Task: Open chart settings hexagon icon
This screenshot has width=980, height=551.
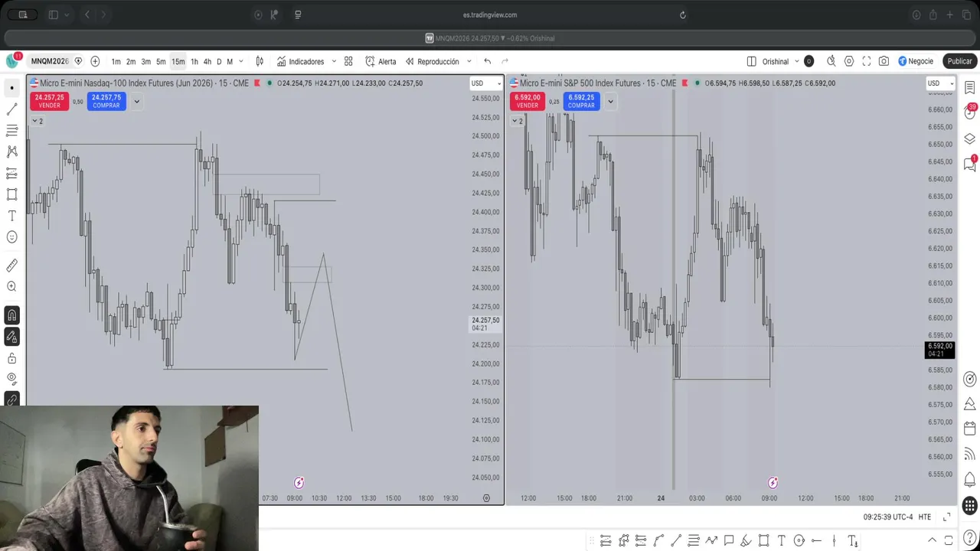Action: tap(849, 61)
